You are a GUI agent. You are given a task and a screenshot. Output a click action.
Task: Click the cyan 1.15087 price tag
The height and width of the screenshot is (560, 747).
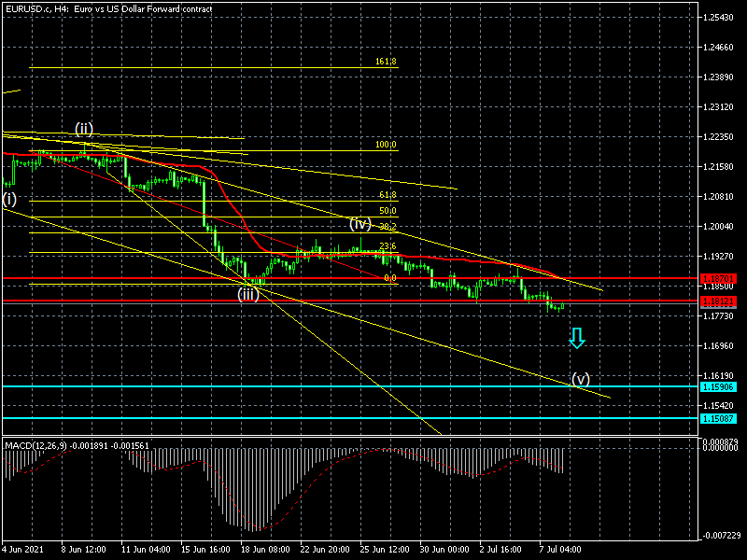pyautogui.click(x=718, y=418)
